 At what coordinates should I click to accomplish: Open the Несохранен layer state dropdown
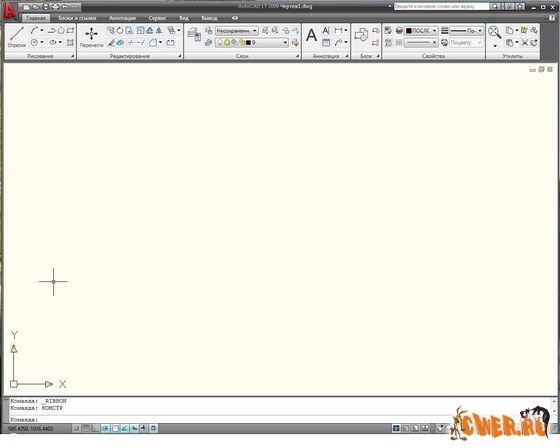(x=236, y=31)
